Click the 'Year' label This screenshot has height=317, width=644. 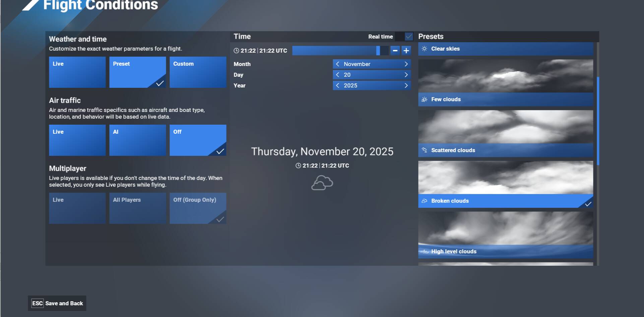click(240, 85)
